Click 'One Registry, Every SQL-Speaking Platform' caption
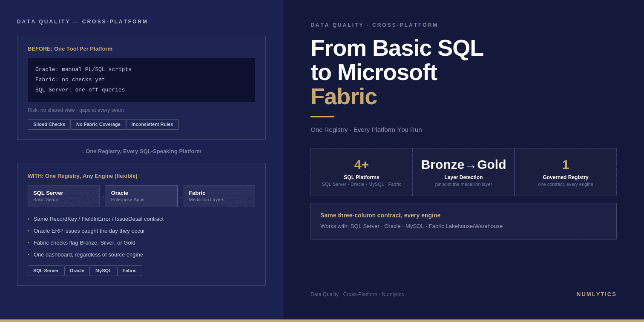Viewport: 644px width, 322px height. coord(141,151)
